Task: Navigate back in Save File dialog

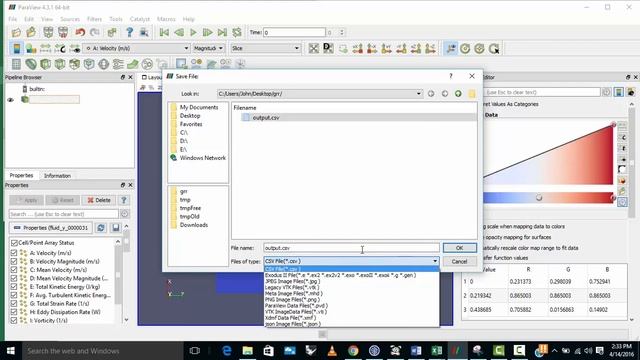Action: click(431, 94)
